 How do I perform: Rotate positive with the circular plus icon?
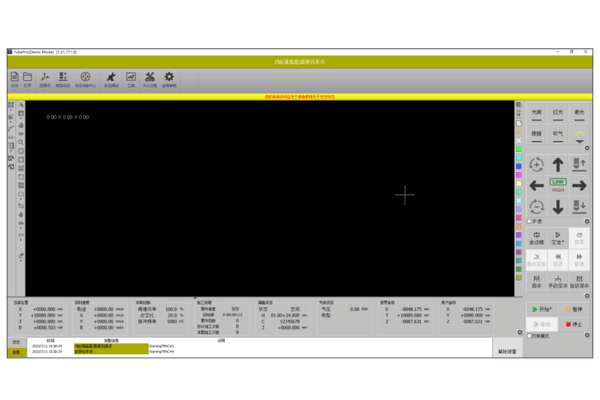[536, 165]
